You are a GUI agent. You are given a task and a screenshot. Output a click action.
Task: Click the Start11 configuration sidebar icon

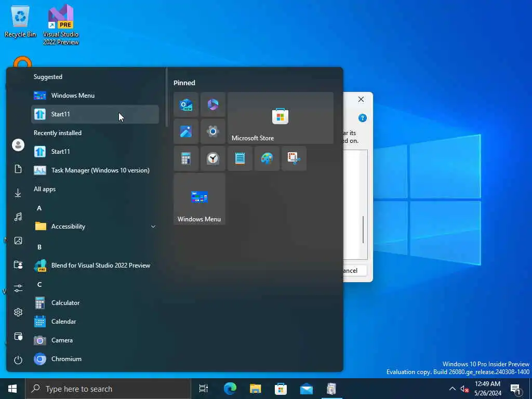pos(18,336)
